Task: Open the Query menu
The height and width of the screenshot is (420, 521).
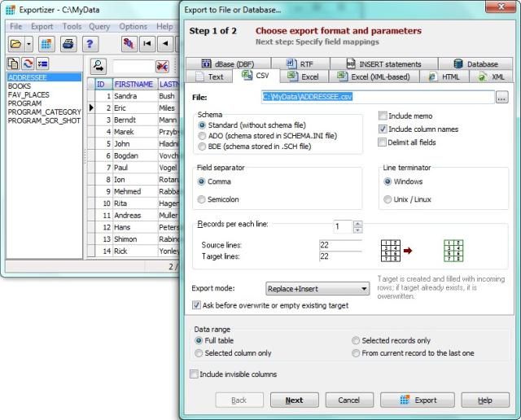Action: (x=99, y=26)
